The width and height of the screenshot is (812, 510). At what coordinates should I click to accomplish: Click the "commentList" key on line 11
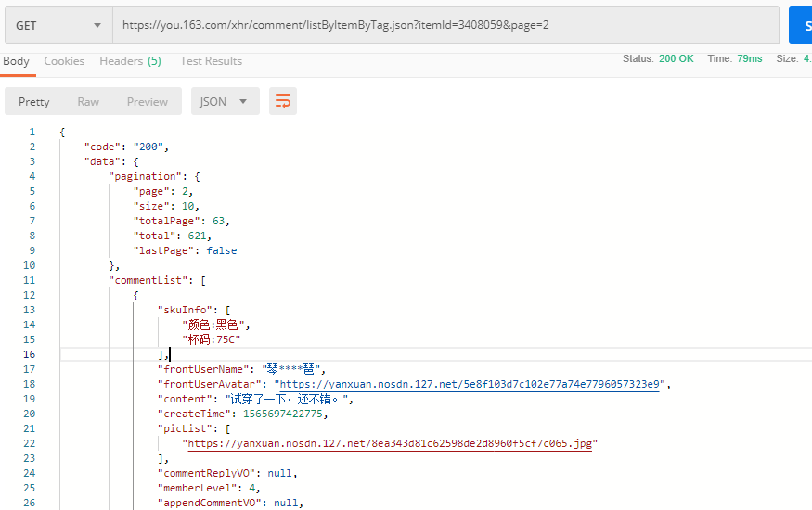(148, 280)
